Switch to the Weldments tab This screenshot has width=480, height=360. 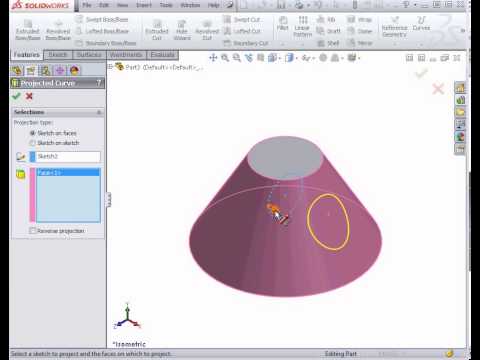126,55
